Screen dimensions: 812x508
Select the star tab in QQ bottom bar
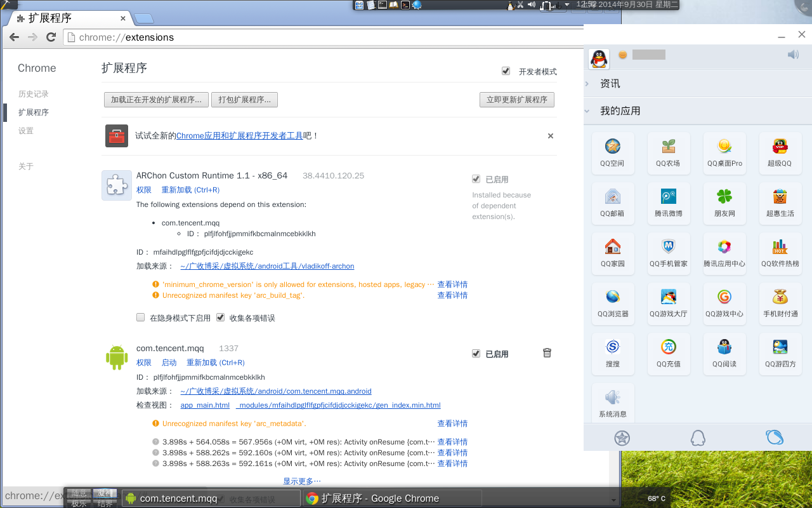click(622, 438)
